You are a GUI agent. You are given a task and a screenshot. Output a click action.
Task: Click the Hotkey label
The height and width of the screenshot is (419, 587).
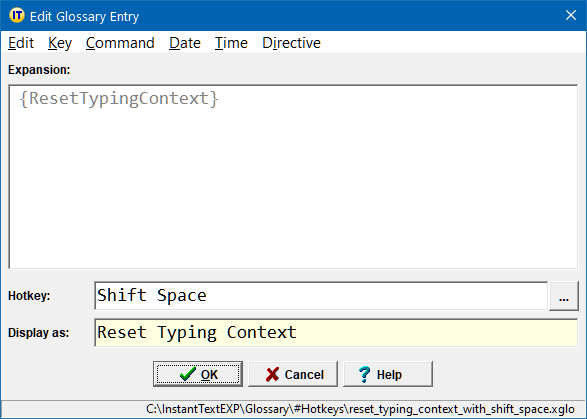pyautogui.click(x=29, y=296)
